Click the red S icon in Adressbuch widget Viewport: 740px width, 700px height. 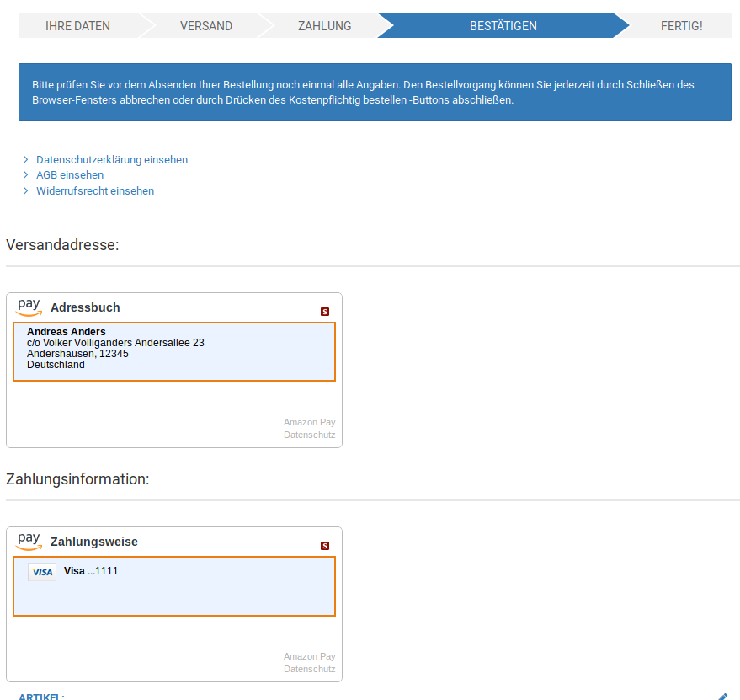coord(325,312)
